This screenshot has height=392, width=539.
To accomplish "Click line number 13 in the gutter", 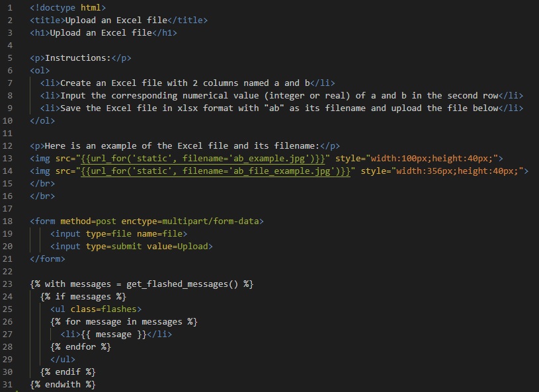I will click(x=7, y=159).
